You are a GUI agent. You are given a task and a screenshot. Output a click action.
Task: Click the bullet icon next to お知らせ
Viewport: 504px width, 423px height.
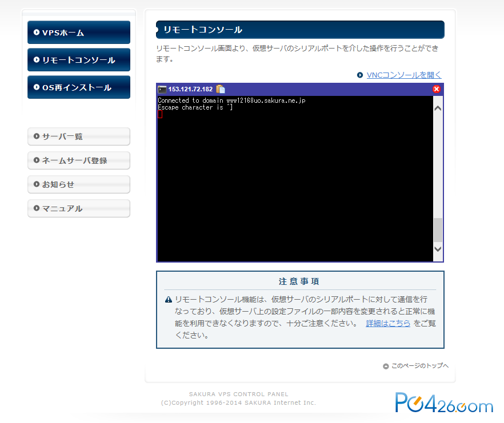(37, 184)
